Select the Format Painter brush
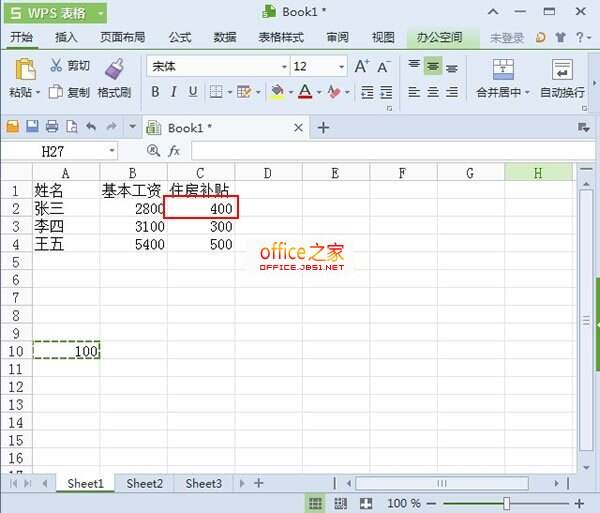The width and height of the screenshot is (600, 513). tap(114, 68)
